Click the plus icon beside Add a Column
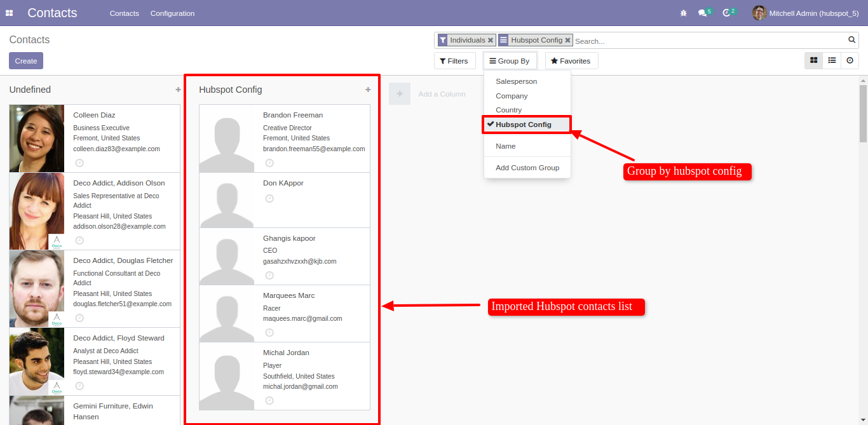The width and height of the screenshot is (868, 425). click(400, 94)
